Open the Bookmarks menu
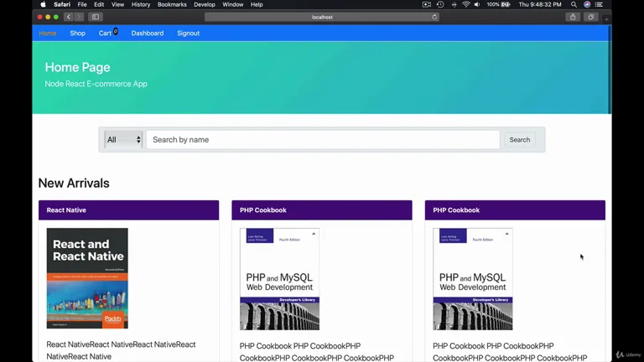This screenshot has height=362, width=644. [172, 4]
